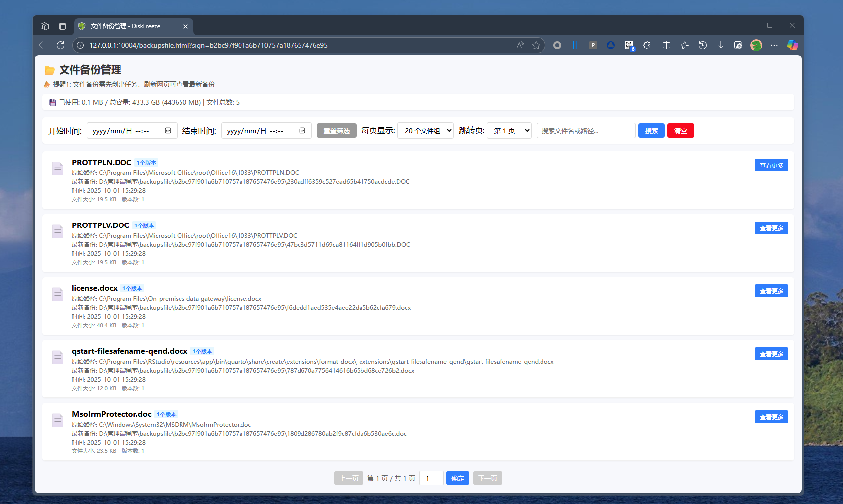The image size is (843, 504).
Task: Click the 重置筛选 button
Action: click(337, 131)
